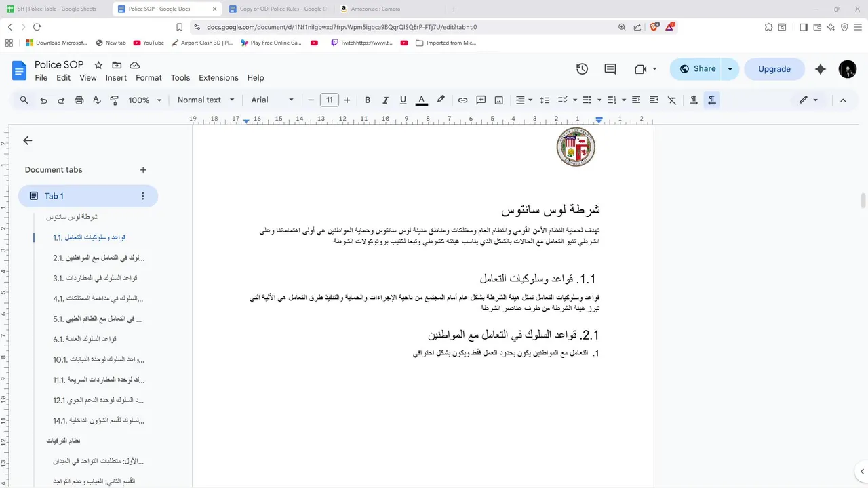
Task: Open the Format menu
Action: point(149,78)
